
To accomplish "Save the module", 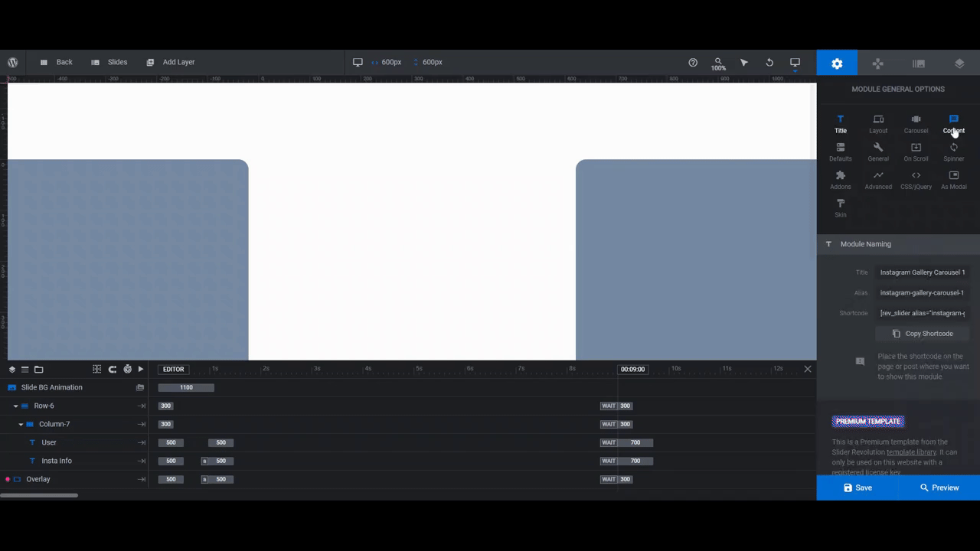I will (857, 487).
